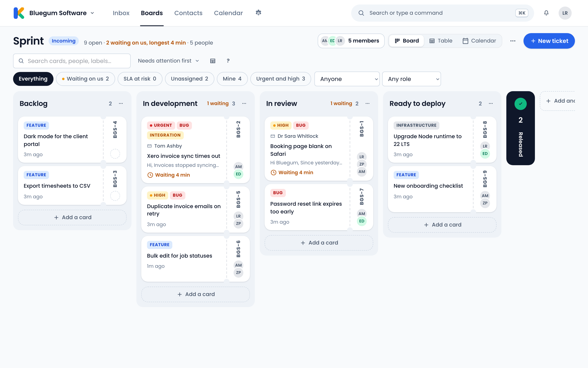This screenshot has width=588, height=368.
Task: Toggle the Waiting on us filter
Action: coord(85,79)
